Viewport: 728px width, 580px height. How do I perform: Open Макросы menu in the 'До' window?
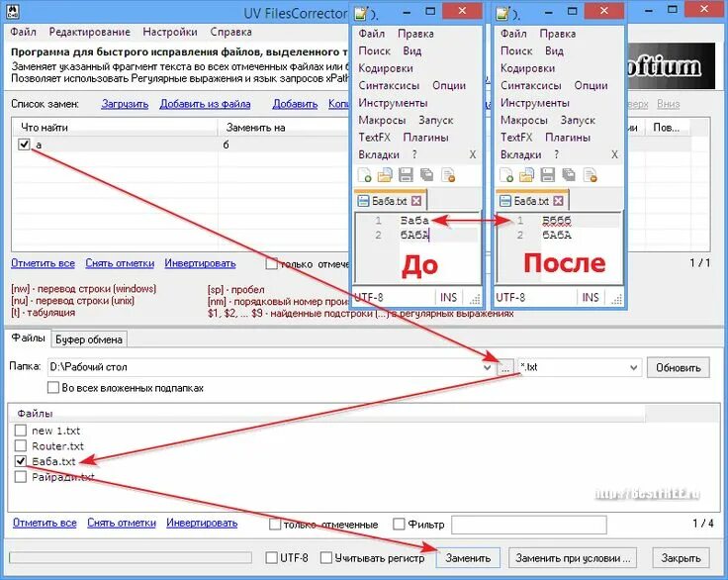click(382, 121)
